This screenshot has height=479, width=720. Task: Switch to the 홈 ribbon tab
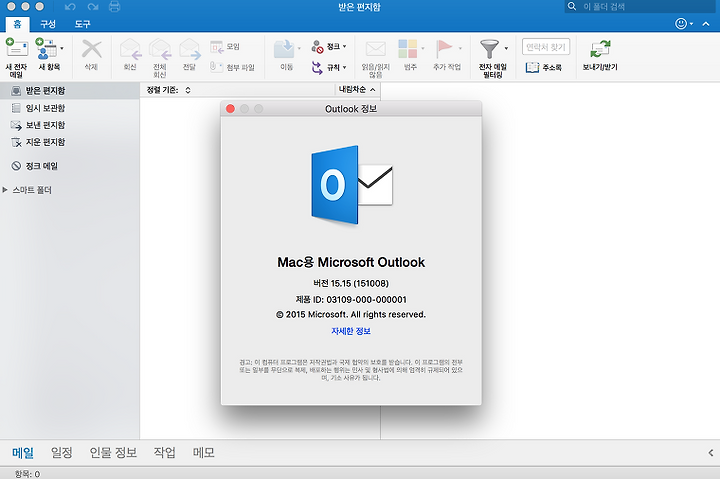[x=17, y=24]
